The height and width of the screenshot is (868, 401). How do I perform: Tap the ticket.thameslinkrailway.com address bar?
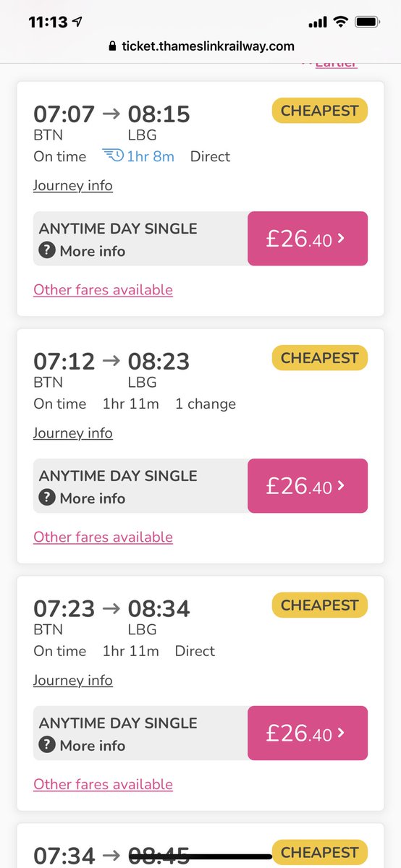[x=200, y=46]
